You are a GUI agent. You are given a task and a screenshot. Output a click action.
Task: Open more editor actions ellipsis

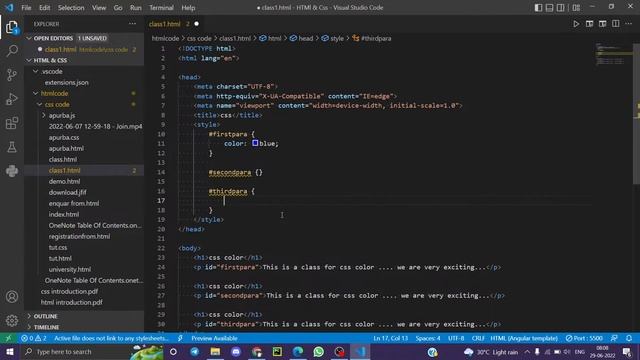(629, 24)
